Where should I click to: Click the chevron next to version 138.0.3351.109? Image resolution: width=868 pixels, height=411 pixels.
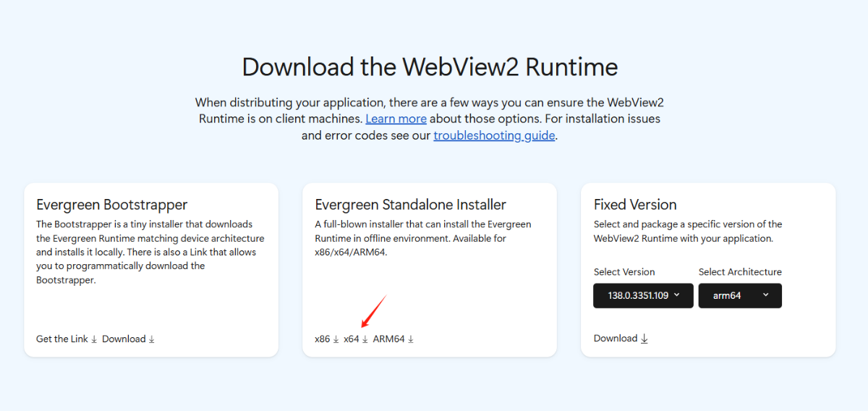pyautogui.click(x=676, y=295)
